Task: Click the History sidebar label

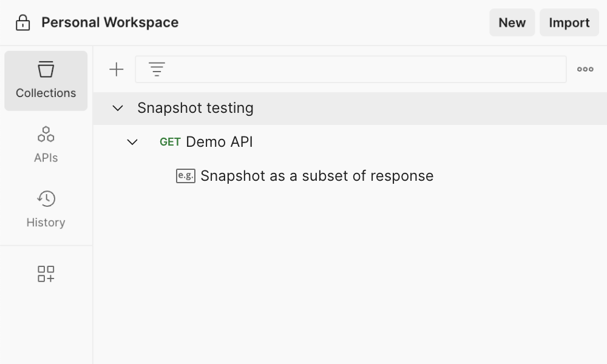Action: 46,222
